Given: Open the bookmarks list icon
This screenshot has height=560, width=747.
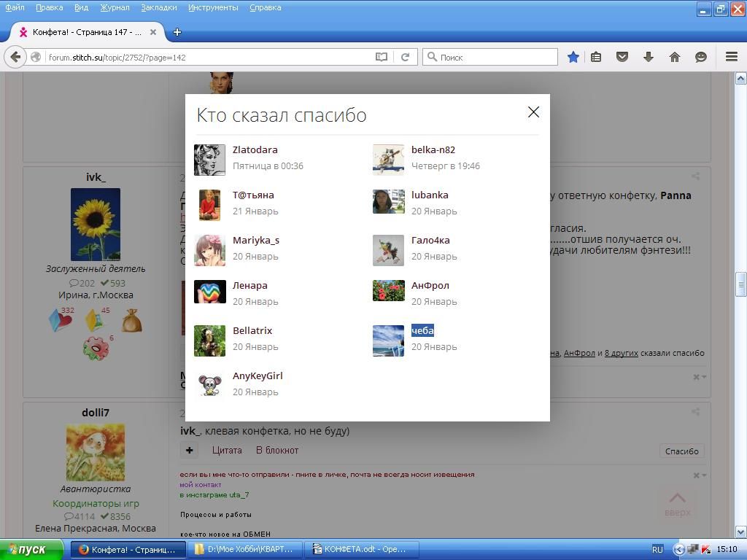Looking at the screenshot, I should (596, 57).
